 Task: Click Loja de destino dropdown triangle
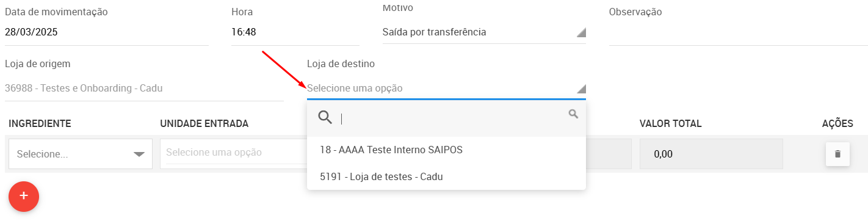pyautogui.click(x=581, y=89)
